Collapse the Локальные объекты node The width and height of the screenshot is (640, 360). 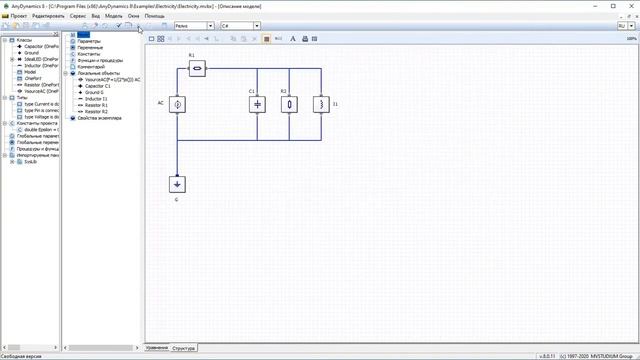click(65, 73)
